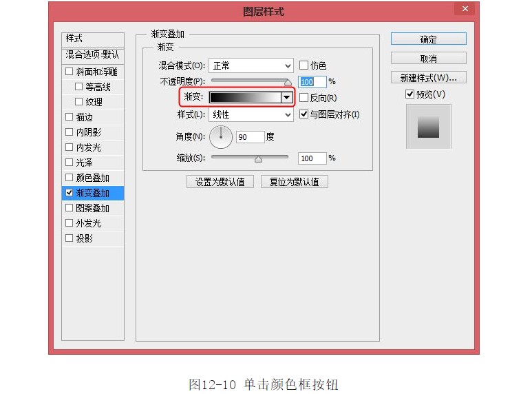This screenshot has height=394, width=532.
Task: Click the gradient preview thumbnail
Action: click(428, 127)
